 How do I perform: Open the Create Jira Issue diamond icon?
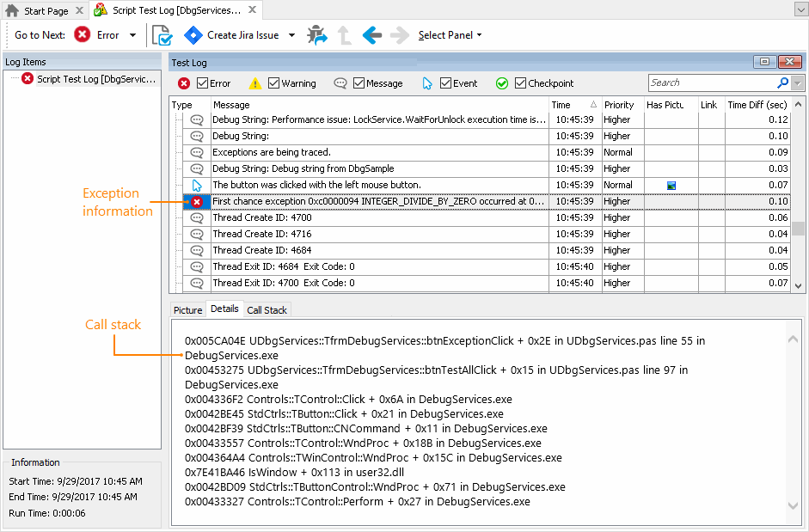[x=193, y=35]
